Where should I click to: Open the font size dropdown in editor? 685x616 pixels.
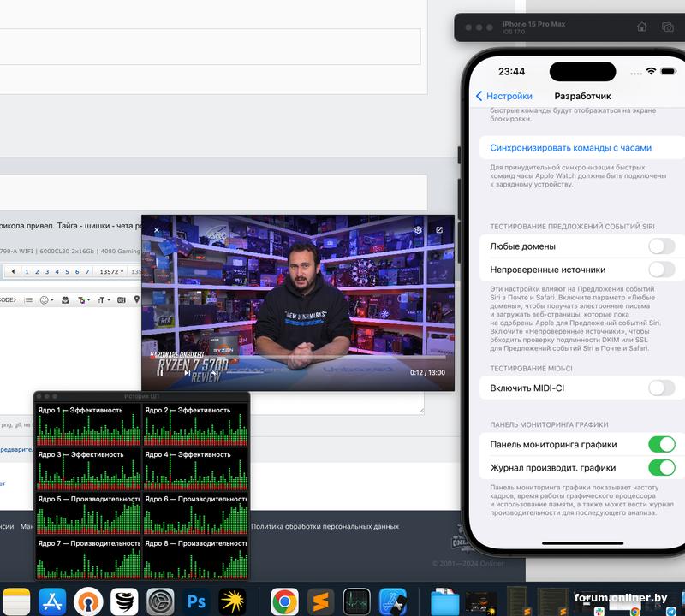pyautogui.click(x=104, y=300)
